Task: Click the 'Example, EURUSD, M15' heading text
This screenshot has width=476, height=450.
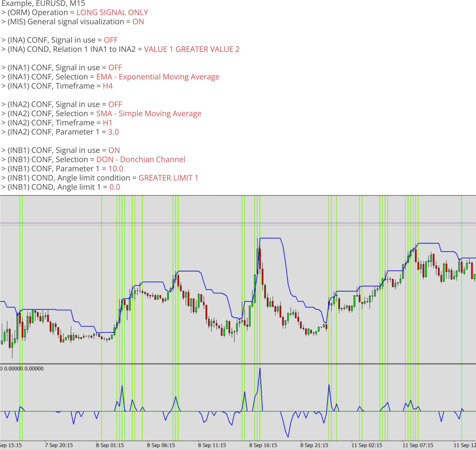Action: (x=43, y=3)
